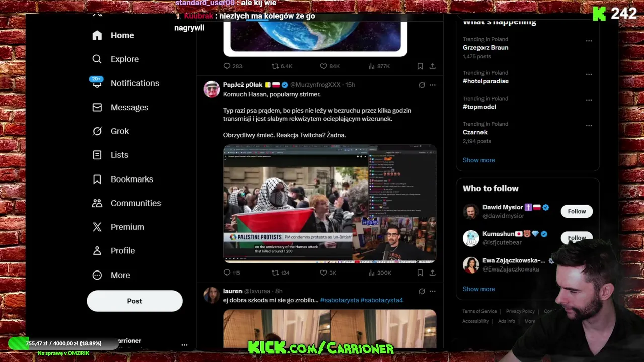Follow Dawid Mysior
This screenshot has width=644, height=362.
(577, 211)
